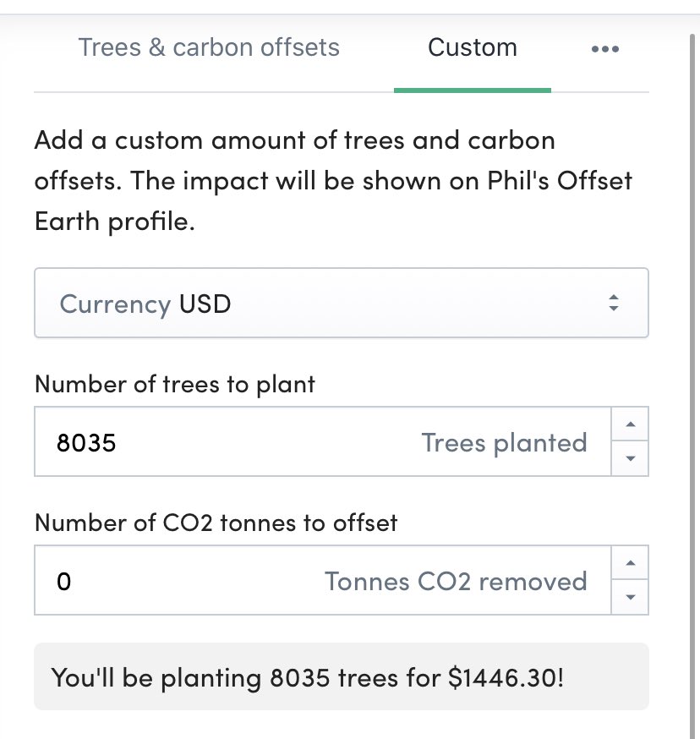Image resolution: width=700 pixels, height=739 pixels.
Task: Click the "Tonnes CO2 removed" suffix text
Action: (x=456, y=581)
